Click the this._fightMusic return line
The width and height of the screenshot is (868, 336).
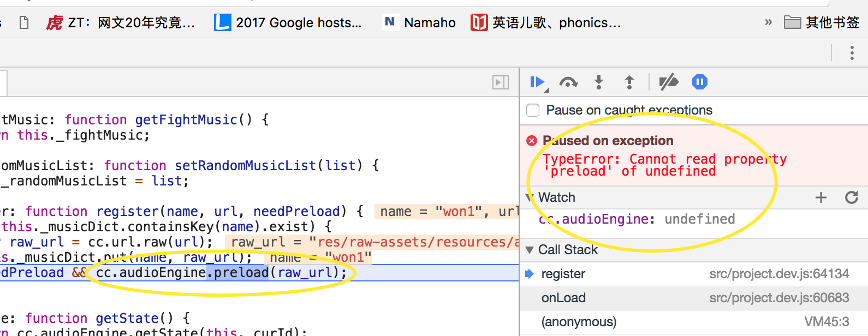(x=75, y=135)
